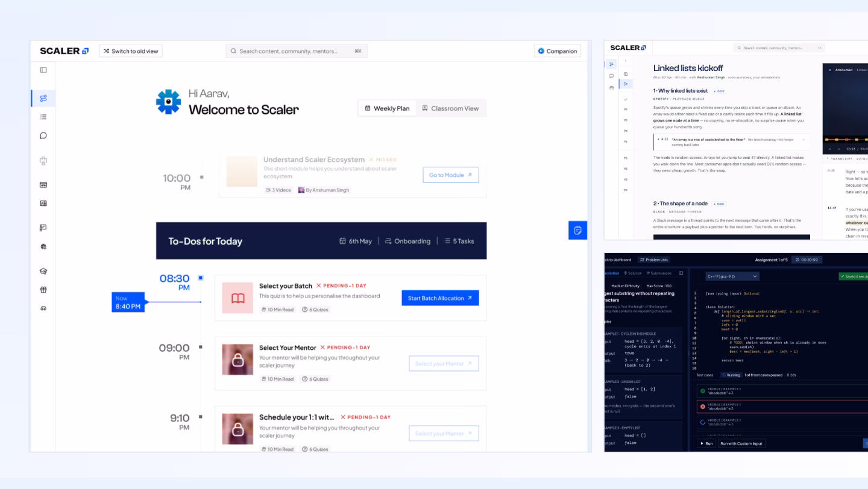The image size is (868, 489).
Task: Toggle the panel layout icon beside the Submissions tab
Action: click(681, 273)
